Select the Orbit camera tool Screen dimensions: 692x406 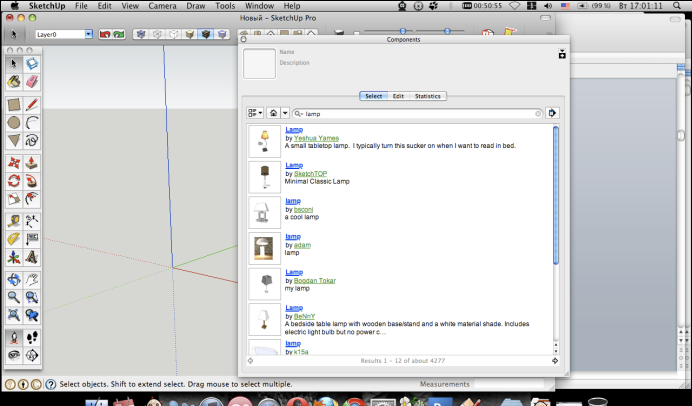point(14,279)
